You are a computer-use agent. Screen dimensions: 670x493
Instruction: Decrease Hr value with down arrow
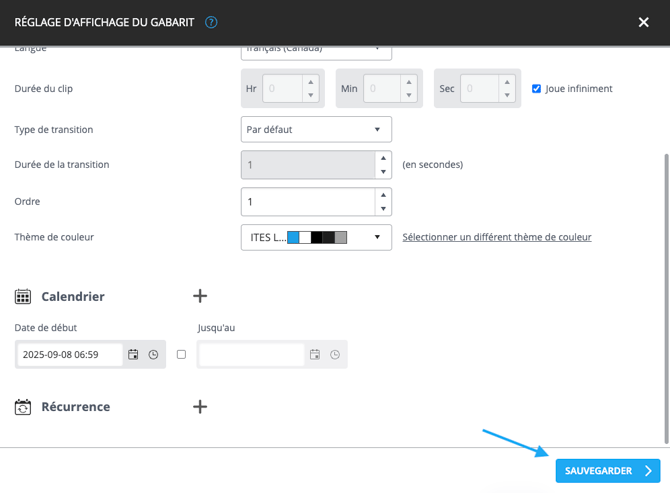click(x=311, y=95)
